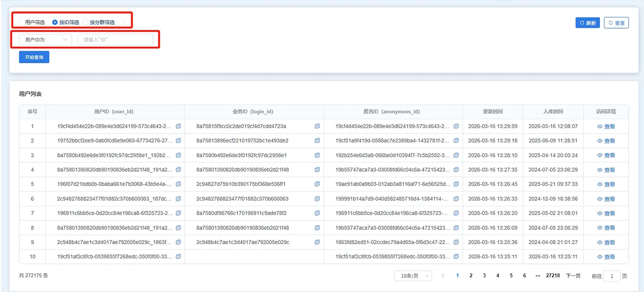644x292 pixels.
Task: Go to page 6
Action: click(x=524, y=275)
